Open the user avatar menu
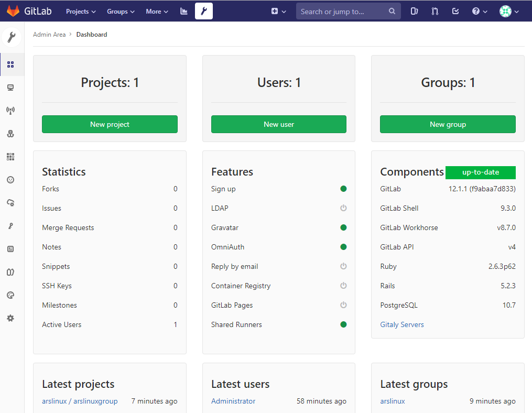The height and width of the screenshot is (413, 532). pos(509,12)
